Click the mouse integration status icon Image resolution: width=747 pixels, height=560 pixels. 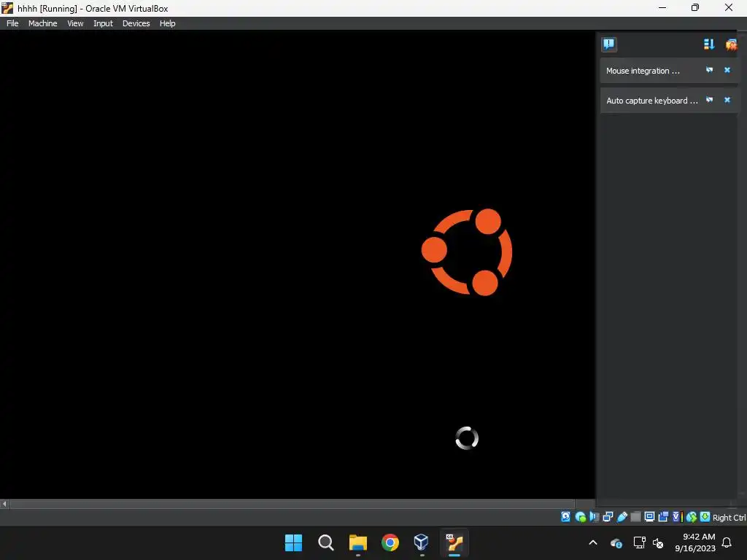tap(692, 517)
